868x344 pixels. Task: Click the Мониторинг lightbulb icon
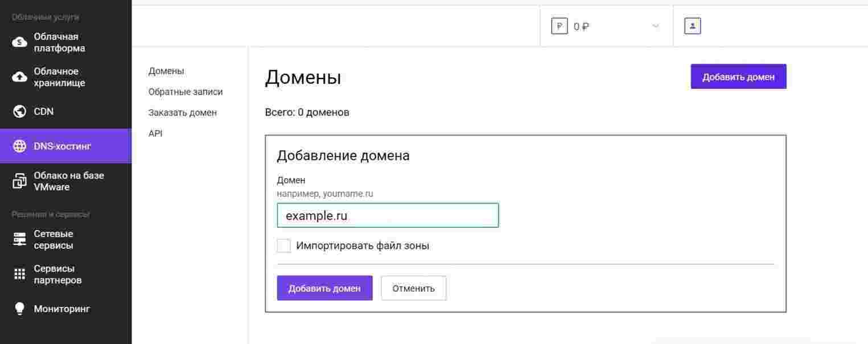[20, 309]
